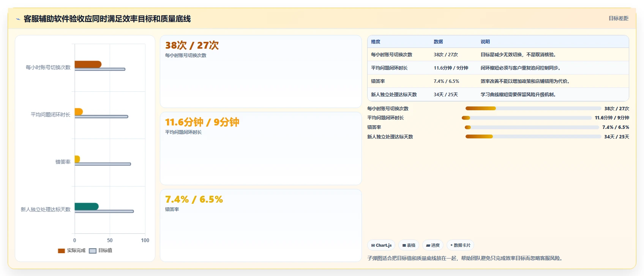The width and height of the screenshot is (644, 276).
Task: Click chart axis label 每小时账号切换次数
Action: [x=48, y=67]
